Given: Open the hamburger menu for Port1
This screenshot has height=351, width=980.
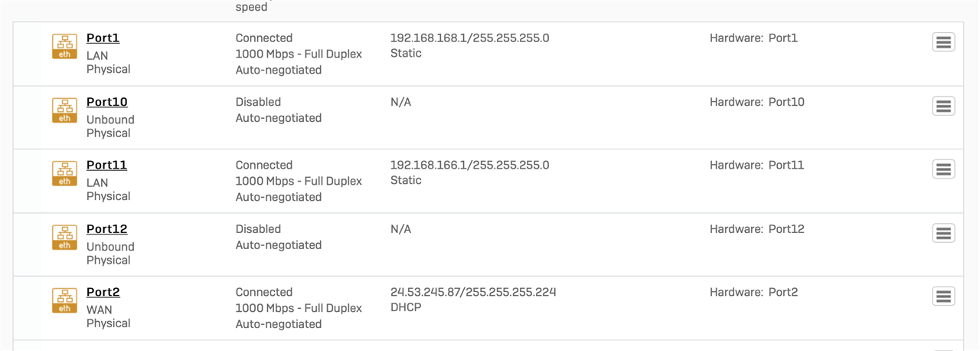Looking at the screenshot, I should pos(943,43).
